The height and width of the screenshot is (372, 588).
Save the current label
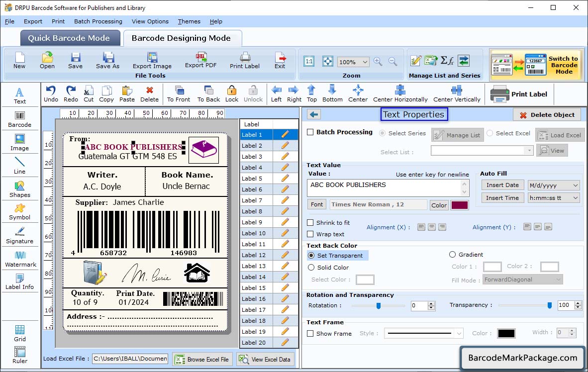[76, 61]
